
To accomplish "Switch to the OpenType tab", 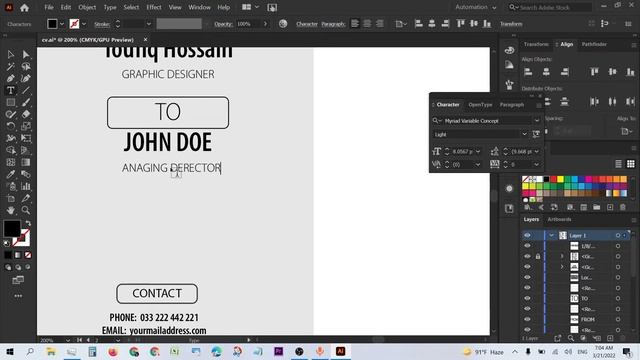I will 480,105.
